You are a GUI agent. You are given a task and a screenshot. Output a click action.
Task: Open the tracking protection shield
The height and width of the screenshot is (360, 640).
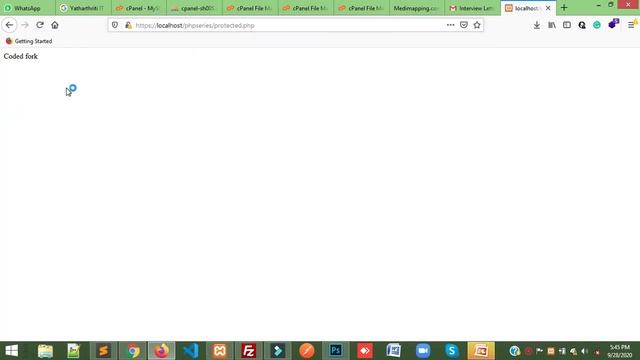pos(115,25)
